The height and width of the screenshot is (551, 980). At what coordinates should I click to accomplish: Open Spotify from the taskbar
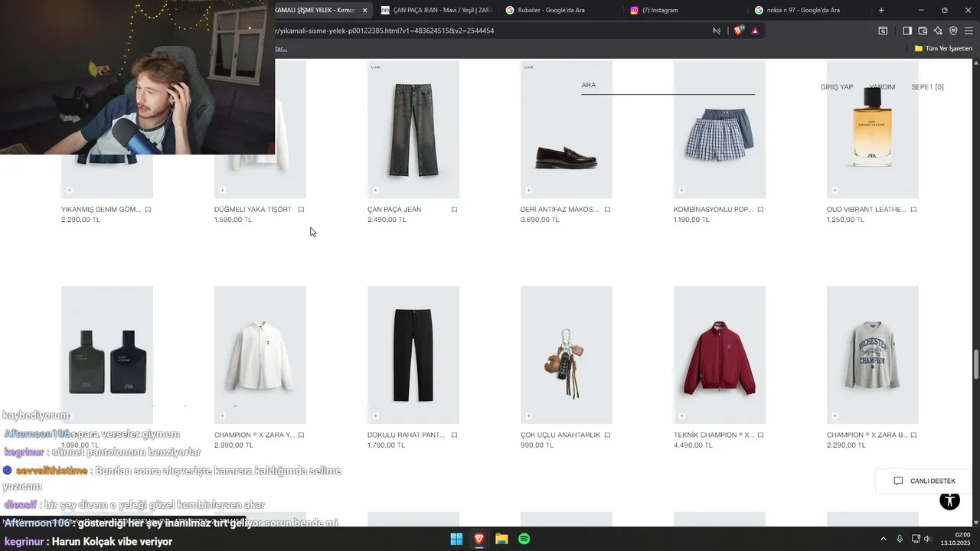click(524, 539)
